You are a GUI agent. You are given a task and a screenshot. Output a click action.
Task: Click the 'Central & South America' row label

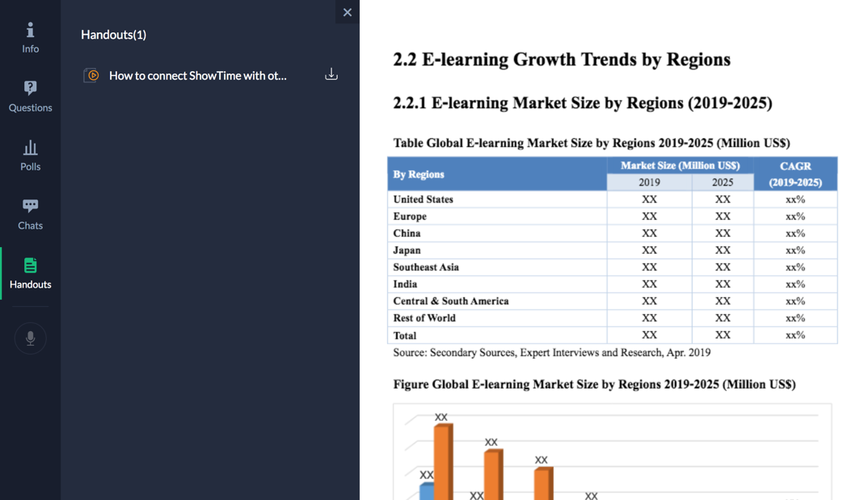pos(451,301)
